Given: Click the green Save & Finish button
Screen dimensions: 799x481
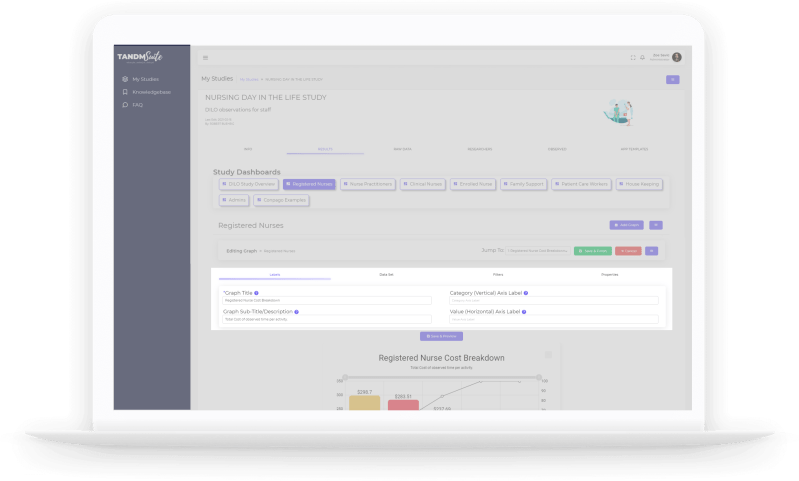Looking at the screenshot, I should coord(593,251).
